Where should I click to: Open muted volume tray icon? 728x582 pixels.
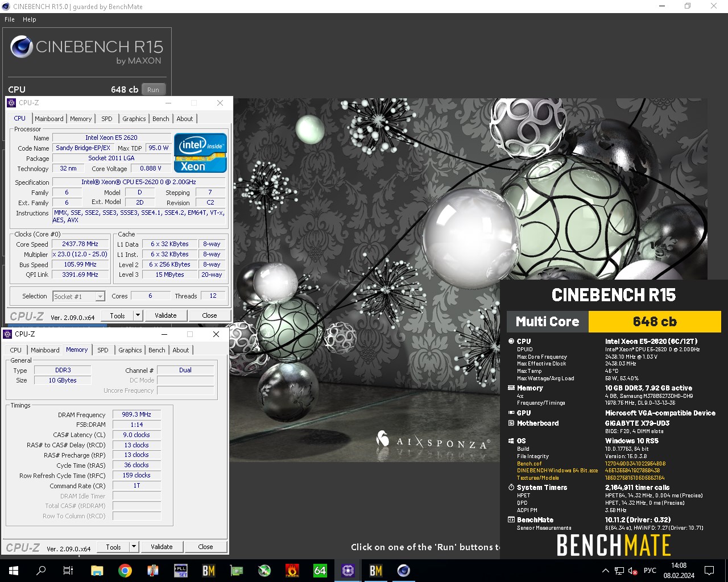(x=633, y=571)
